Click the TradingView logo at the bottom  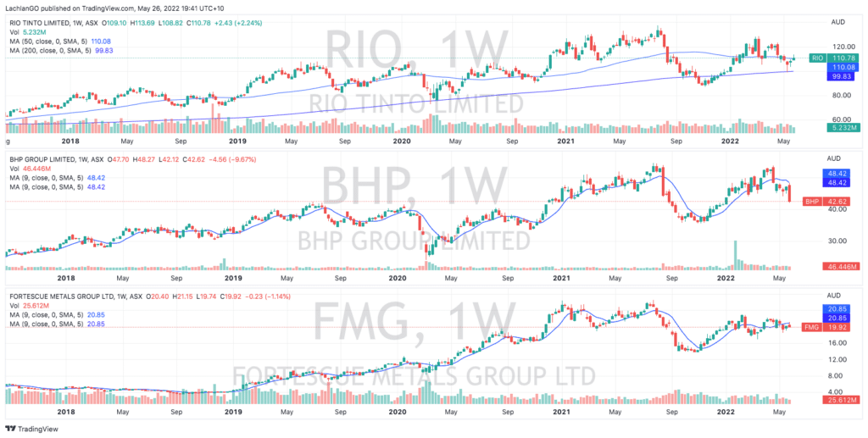point(32,429)
